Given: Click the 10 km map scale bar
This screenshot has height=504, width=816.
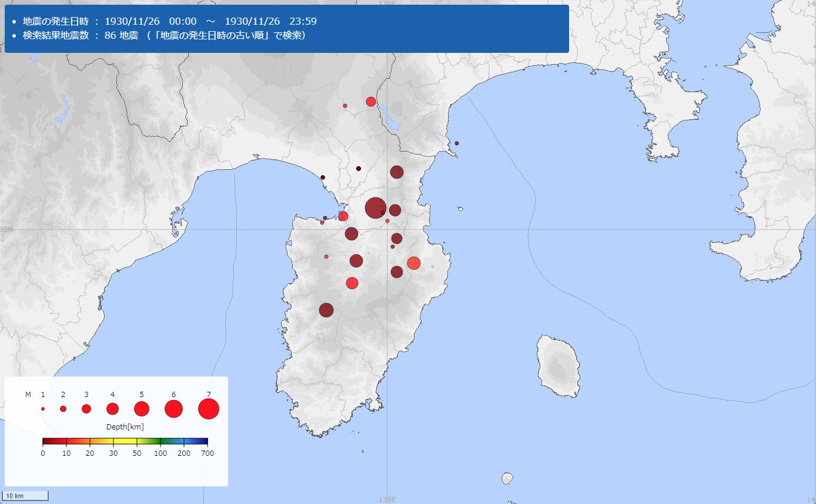Looking at the screenshot, I should [x=26, y=496].
